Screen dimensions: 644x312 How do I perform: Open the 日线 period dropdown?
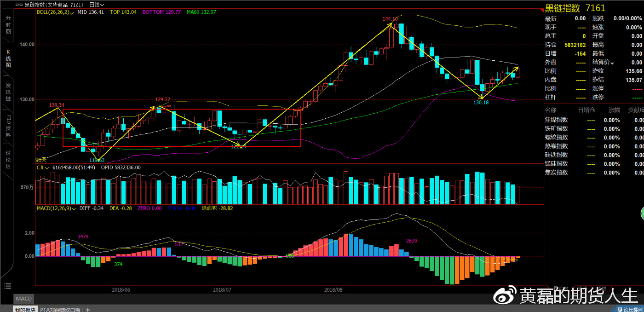(x=97, y=5)
